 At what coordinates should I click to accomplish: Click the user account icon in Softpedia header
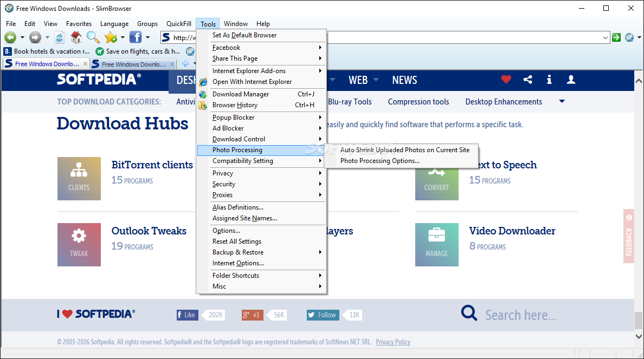[x=571, y=80]
